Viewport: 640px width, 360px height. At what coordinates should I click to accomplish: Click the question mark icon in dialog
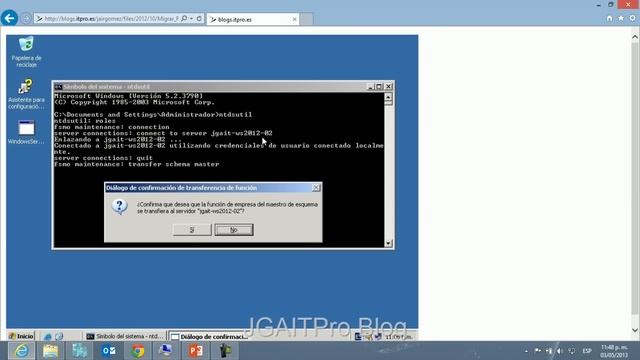120,207
